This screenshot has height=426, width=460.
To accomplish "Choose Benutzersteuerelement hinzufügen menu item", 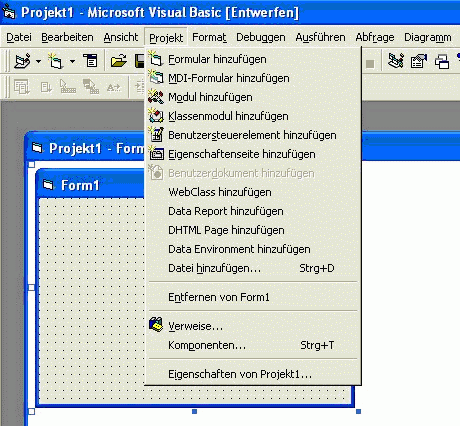I will click(253, 135).
